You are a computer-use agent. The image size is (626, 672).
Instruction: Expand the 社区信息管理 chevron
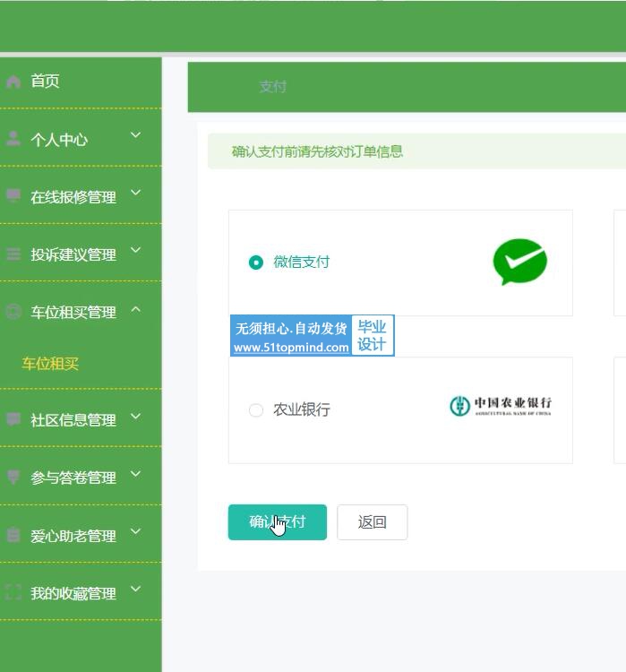(x=135, y=416)
